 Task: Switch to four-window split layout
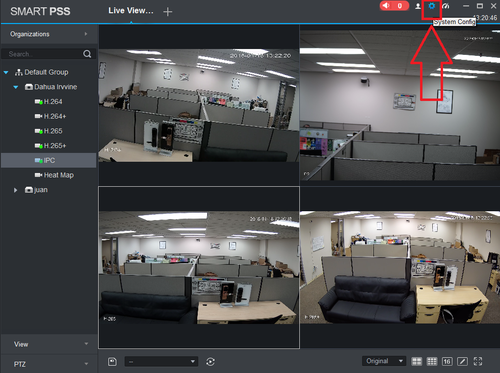click(417, 361)
